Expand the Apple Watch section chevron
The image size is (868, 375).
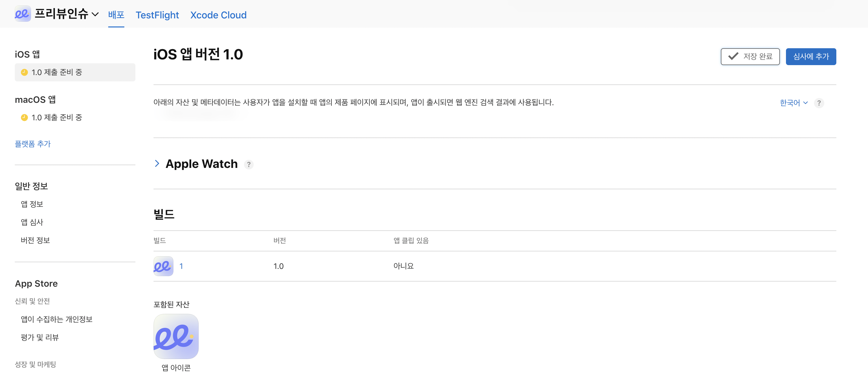click(157, 164)
